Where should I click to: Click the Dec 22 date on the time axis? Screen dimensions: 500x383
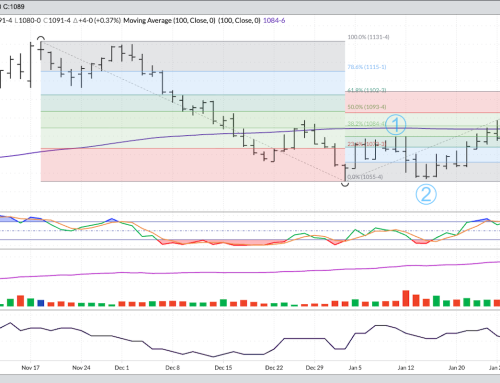coord(274,368)
